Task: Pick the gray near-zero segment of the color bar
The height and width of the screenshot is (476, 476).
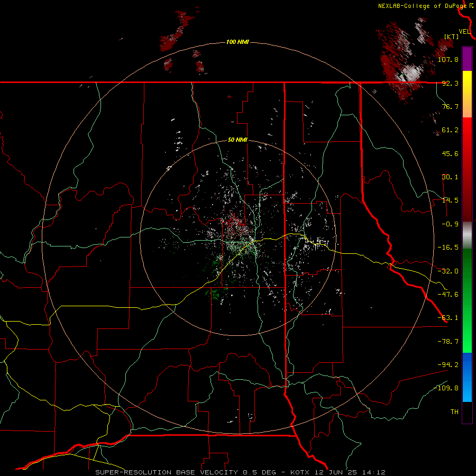Action: click(x=467, y=235)
